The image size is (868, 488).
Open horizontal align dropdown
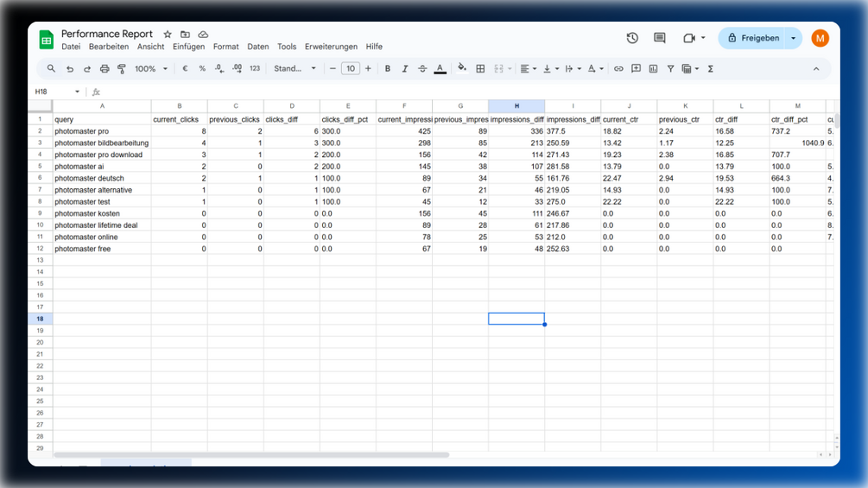click(x=528, y=68)
